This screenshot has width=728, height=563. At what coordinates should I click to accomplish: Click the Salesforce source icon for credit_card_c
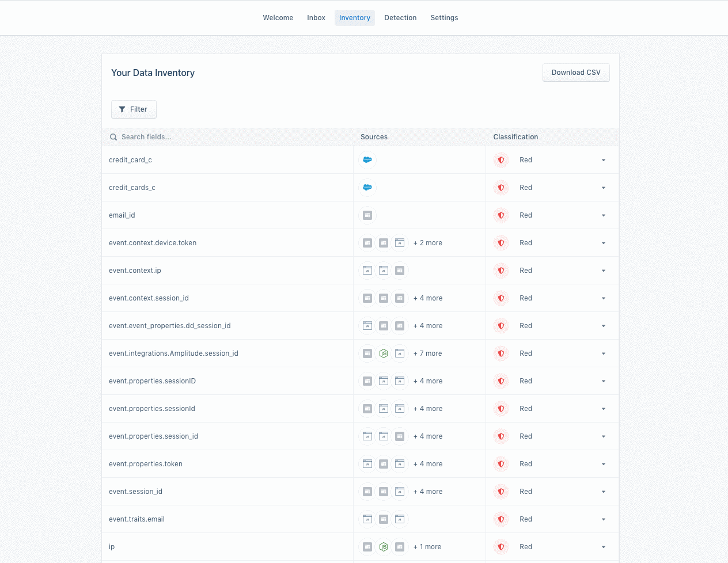pos(367,159)
